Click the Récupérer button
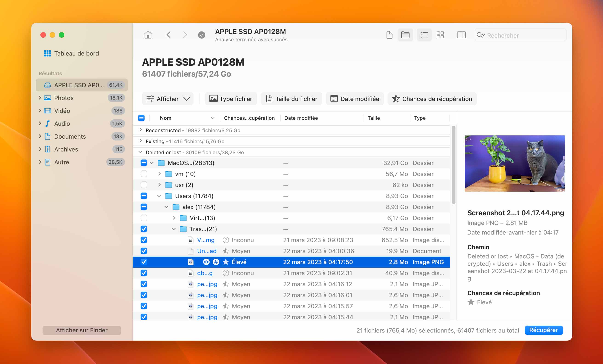The image size is (603, 364). click(543, 330)
